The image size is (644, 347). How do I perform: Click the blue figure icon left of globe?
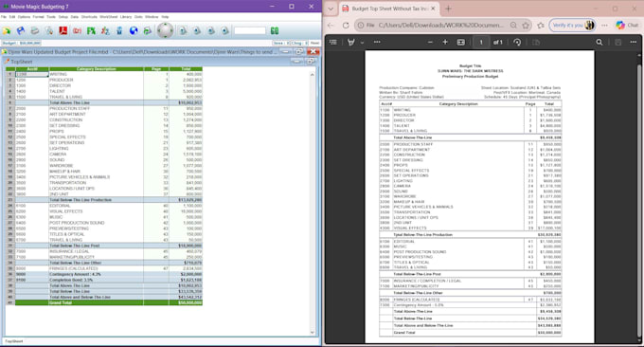(x=119, y=31)
